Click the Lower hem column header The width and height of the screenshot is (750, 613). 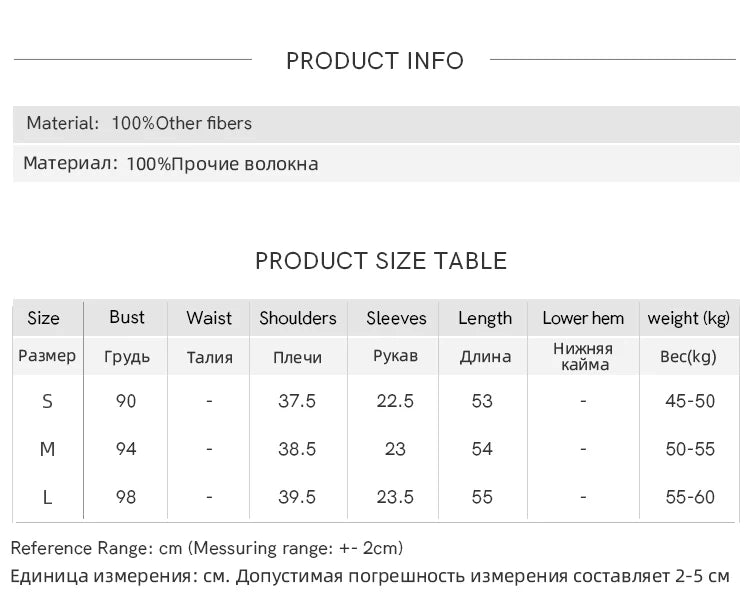pyautogui.click(x=583, y=318)
